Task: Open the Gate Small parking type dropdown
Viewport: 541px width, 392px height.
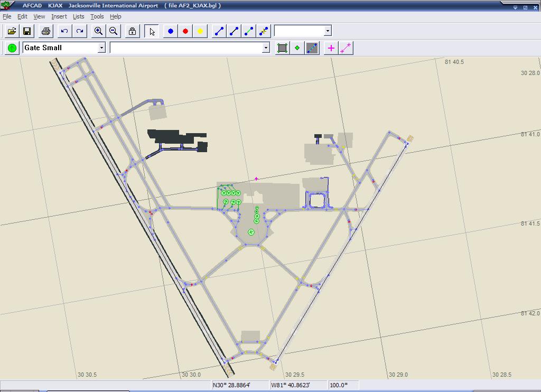Action: [101, 48]
